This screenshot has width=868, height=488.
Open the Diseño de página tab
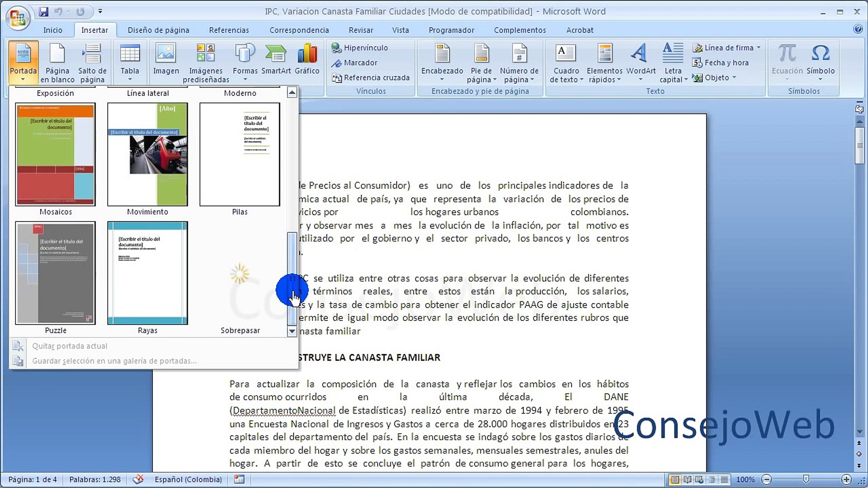click(158, 30)
